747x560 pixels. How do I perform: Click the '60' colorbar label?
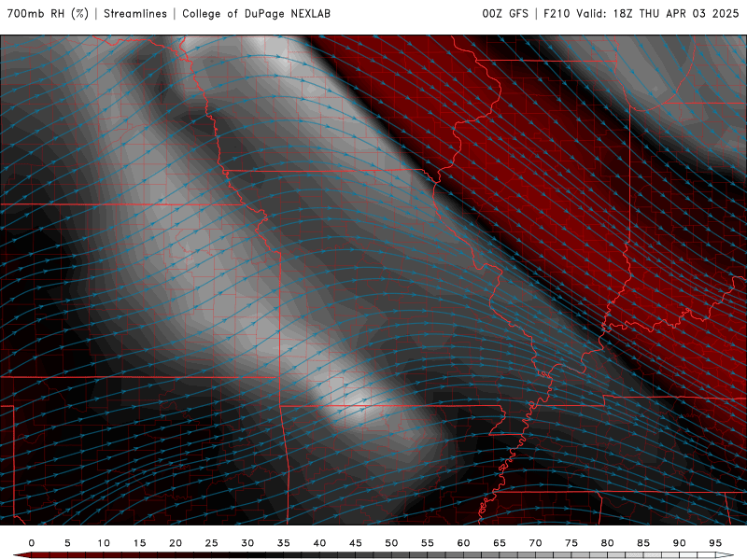tap(463, 543)
